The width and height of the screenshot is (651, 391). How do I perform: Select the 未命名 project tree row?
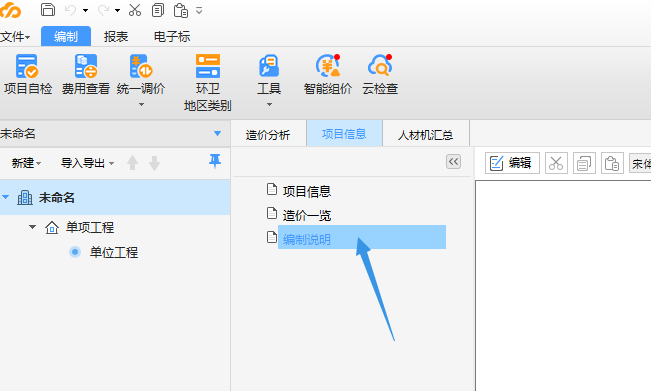(x=115, y=197)
